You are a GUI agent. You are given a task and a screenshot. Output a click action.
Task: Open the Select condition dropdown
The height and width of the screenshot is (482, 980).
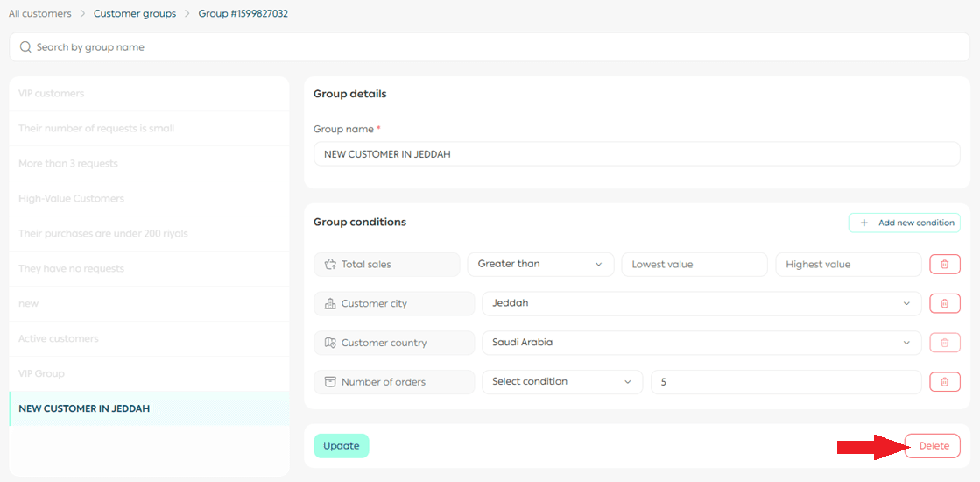[x=561, y=382]
